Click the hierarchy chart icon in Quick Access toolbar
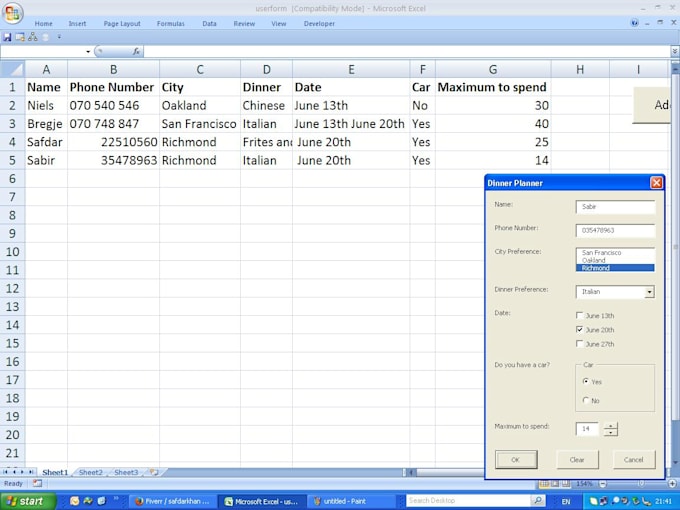Image resolution: width=680 pixels, height=510 pixels. click(x=33, y=37)
